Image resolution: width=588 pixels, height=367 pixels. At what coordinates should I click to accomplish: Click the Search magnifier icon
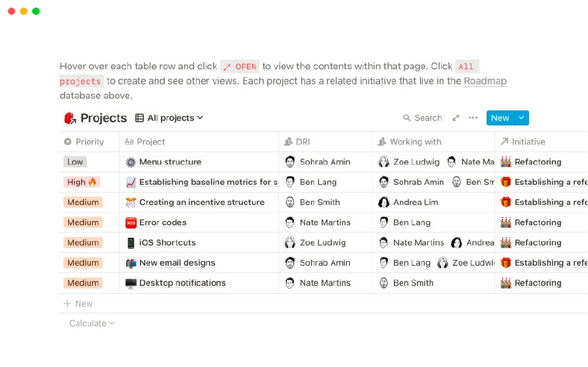click(x=406, y=118)
